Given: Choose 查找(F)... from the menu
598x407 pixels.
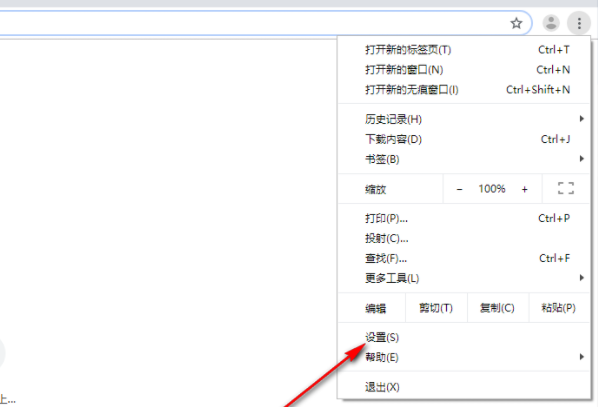Looking at the screenshot, I should [464, 258].
